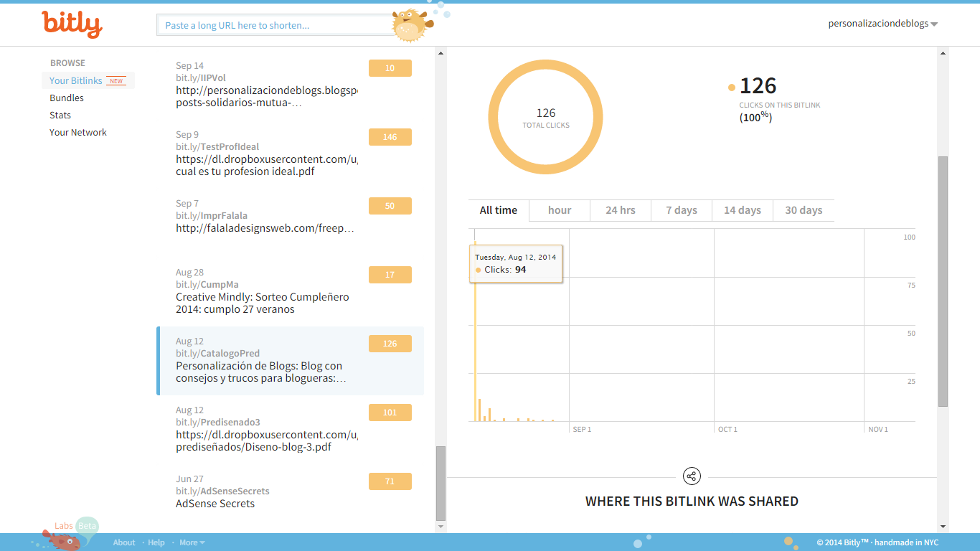Viewport: 980px width, 551px height.
Task: Click the pufferfish mascot icon
Action: click(x=413, y=25)
